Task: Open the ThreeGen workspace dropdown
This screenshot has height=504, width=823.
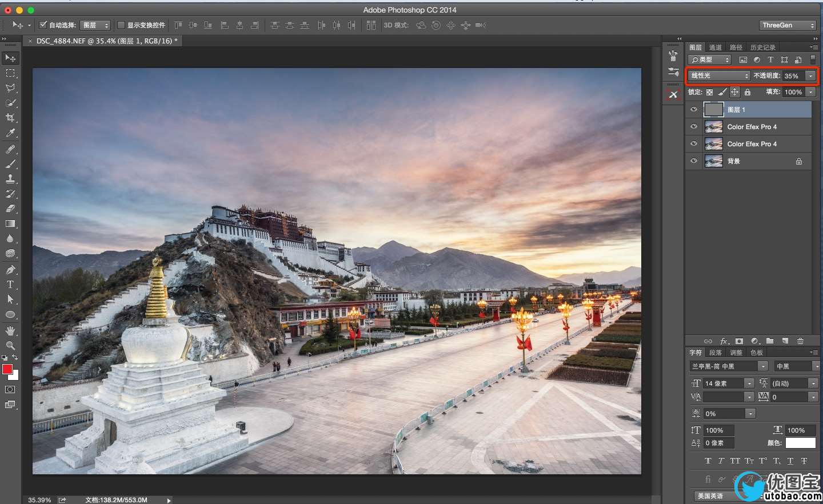Action: pyautogui.click(x=788, y=25)
